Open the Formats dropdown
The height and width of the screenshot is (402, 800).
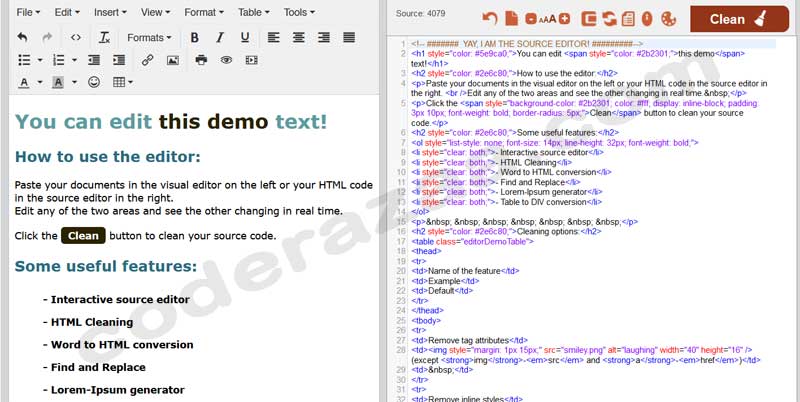tap(149, 37)
